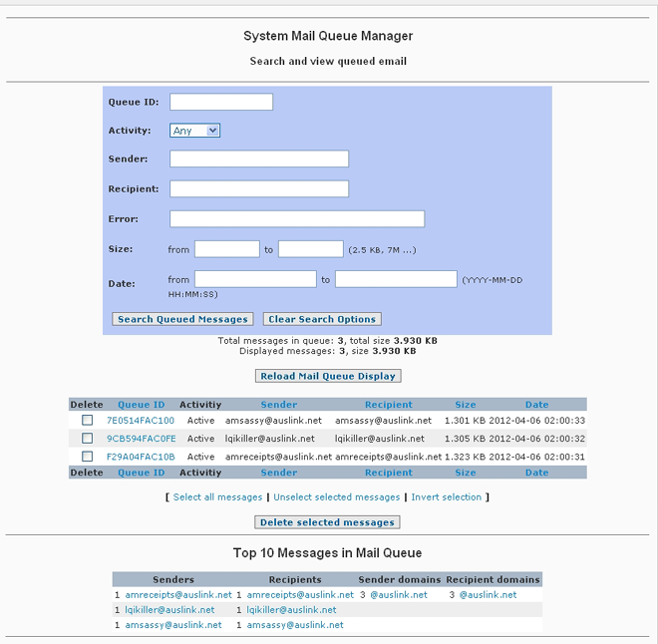This screenshot has width=658, height=644.
Task: Sort by Size in top table header
Action: pos(466,405)
